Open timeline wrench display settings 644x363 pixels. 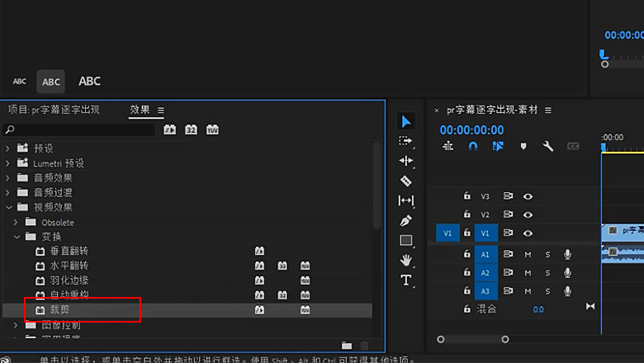(547, 146)
